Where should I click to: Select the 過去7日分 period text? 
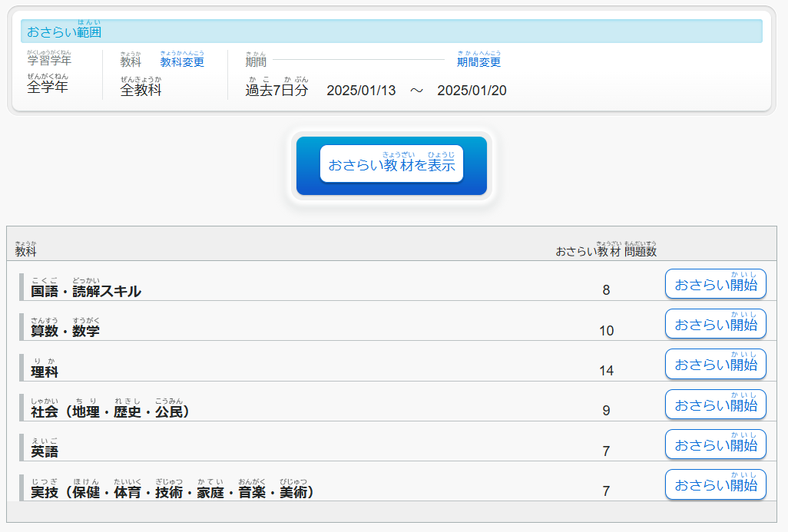click(276, 91)
